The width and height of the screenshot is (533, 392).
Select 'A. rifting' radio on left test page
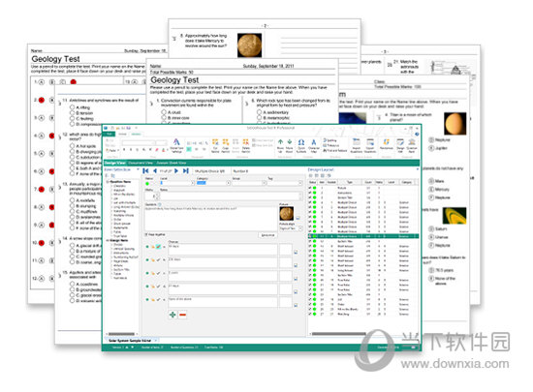72,107
